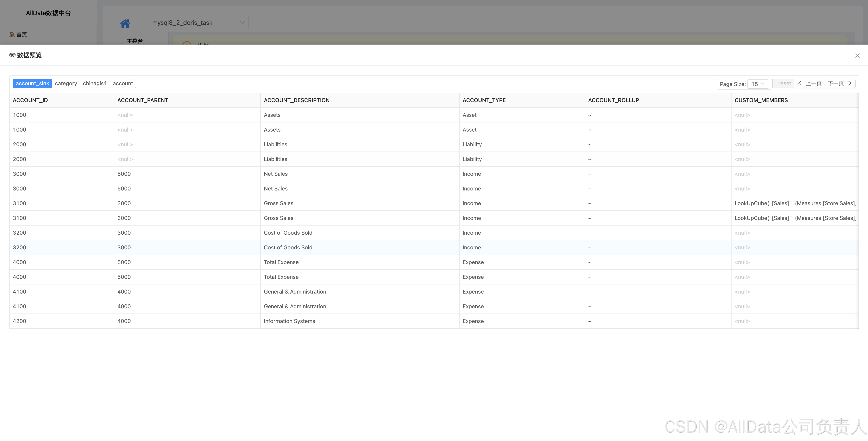
Task: Select the account_sink tab
Action: point(32,83)
